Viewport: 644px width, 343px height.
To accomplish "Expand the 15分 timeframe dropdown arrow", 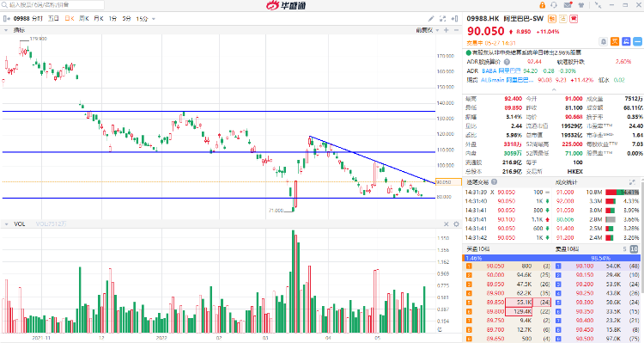I will point(154,19).
